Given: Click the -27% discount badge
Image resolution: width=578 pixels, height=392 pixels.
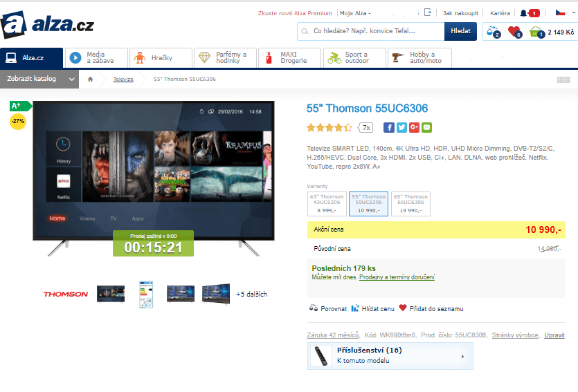Looking at the screenshot, I should pyautogui.click(x=18, y=121).
